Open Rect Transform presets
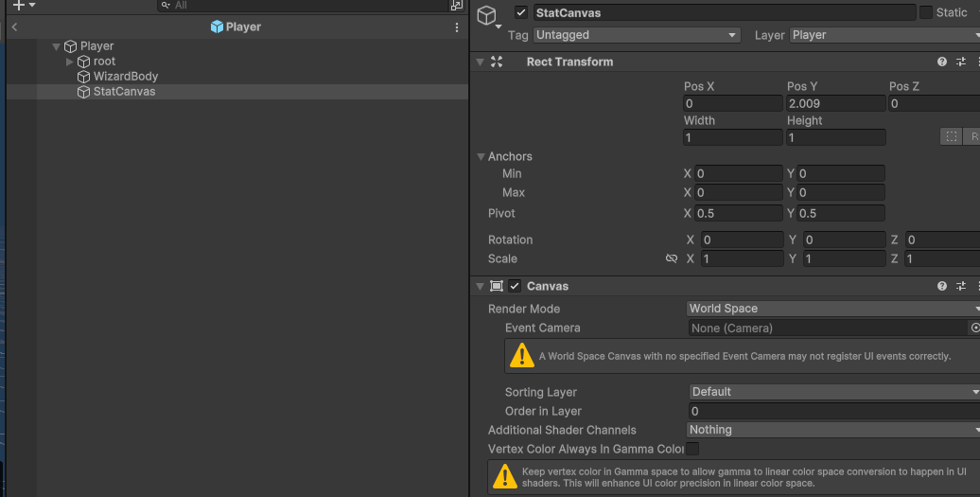This screenshot has height=497, width=980. click(x=961, y=62)
